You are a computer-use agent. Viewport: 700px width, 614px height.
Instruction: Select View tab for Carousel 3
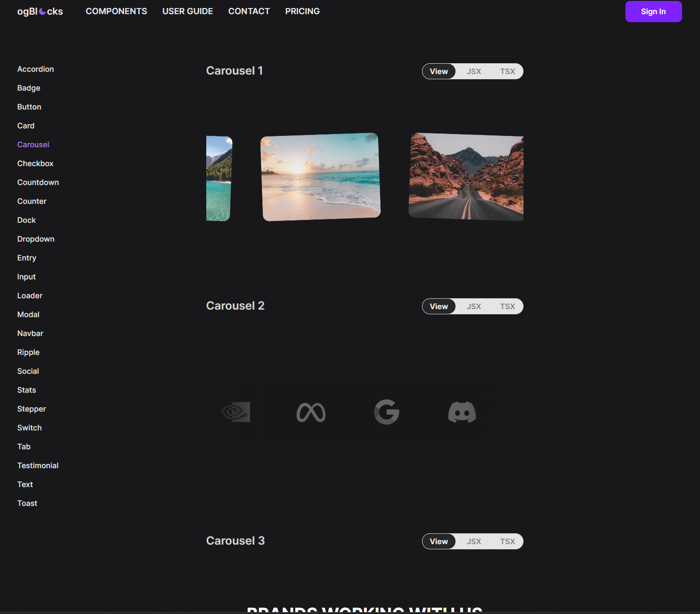pyautogui.click(x=439, y=541)
